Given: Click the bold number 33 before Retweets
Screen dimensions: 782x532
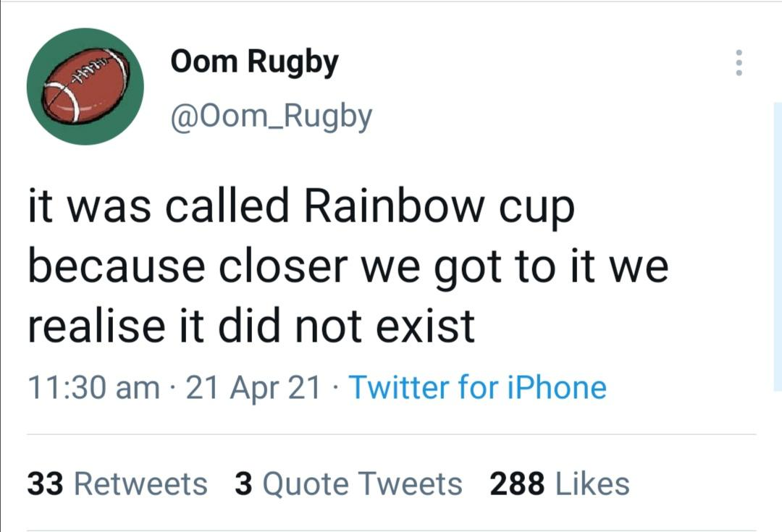Looking at the screenshot, I should click(46, 484).
